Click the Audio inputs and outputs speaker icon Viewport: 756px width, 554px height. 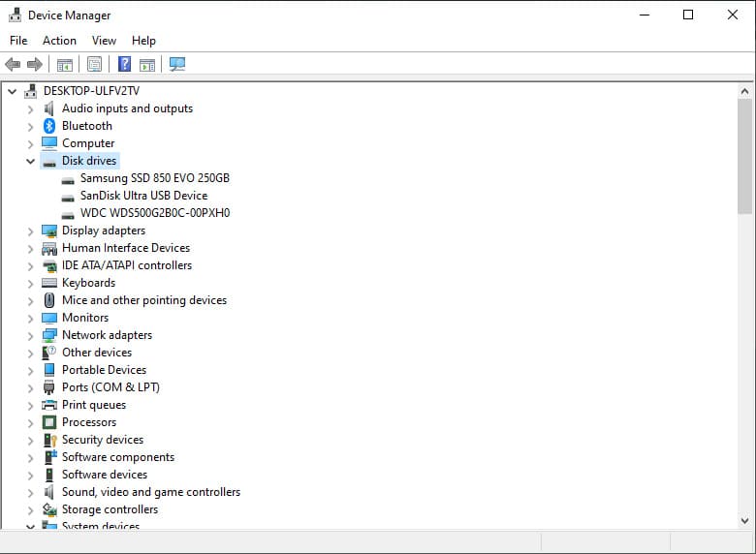click(x=49, y=108)
